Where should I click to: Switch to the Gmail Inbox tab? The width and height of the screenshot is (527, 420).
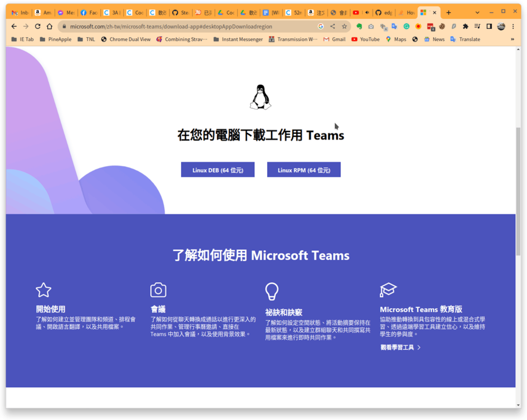point(20,13)
